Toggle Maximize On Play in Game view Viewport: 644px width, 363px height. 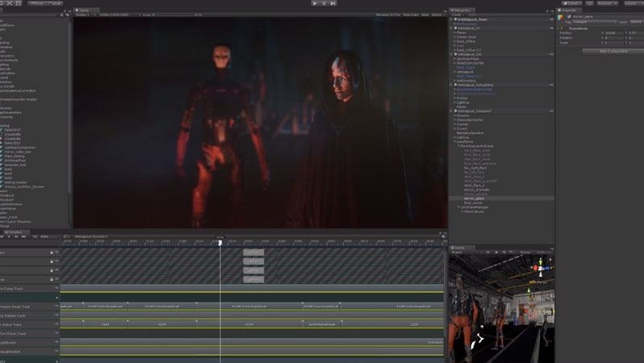point(388,15)
